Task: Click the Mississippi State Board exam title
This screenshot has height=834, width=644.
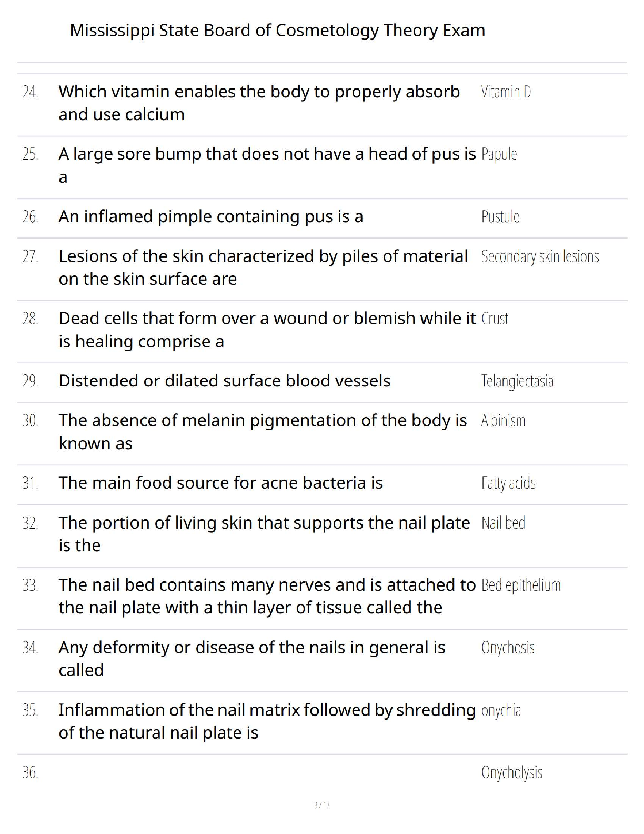Action: tap(277, 31)
